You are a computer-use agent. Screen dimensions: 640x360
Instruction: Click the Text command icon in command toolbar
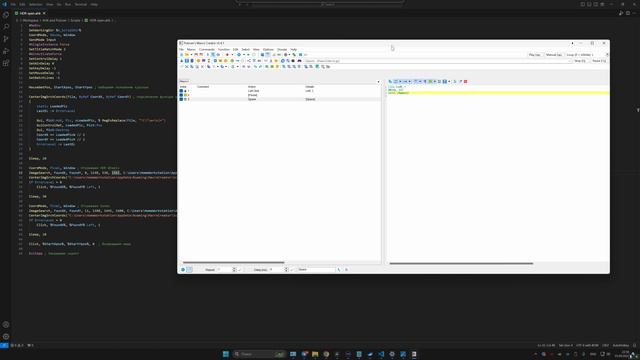point(187,61)
